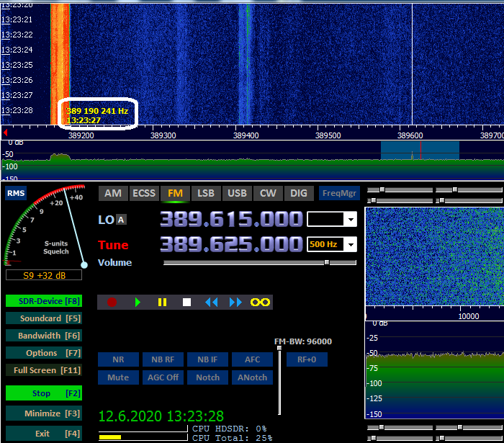Select AM demodulation mode
504x443 pixels.
point(113,193)
